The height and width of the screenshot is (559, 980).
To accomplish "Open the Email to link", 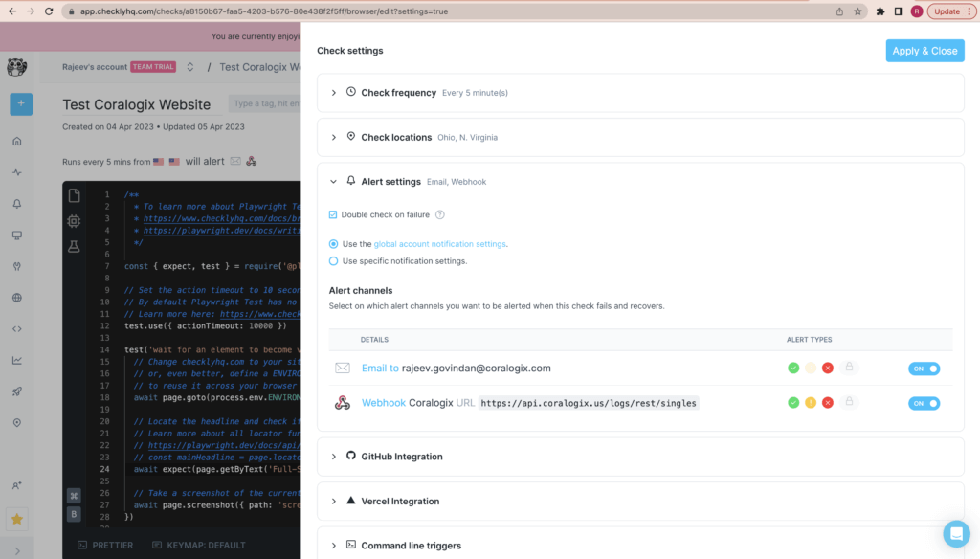I will (x=380, y=369).
